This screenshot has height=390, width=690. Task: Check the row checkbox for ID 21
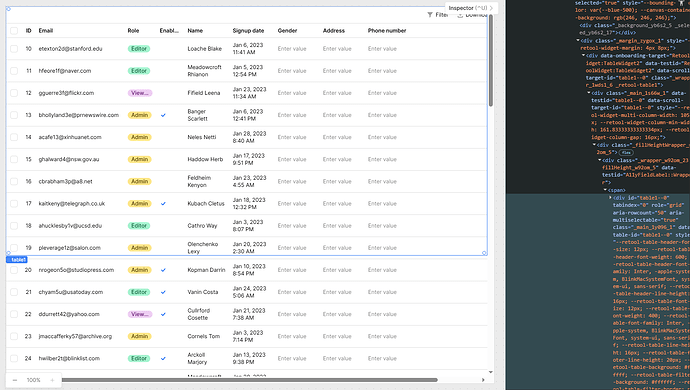[x=14, y=292]
